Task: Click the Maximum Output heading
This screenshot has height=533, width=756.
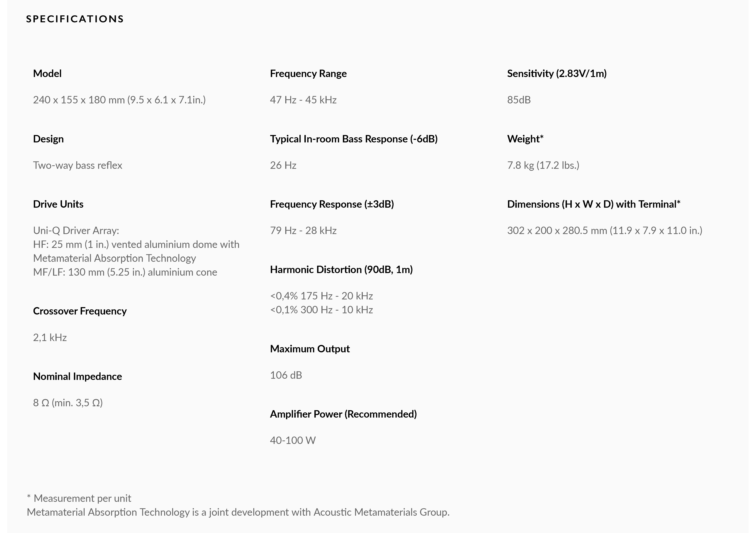Action: point(310,348)
